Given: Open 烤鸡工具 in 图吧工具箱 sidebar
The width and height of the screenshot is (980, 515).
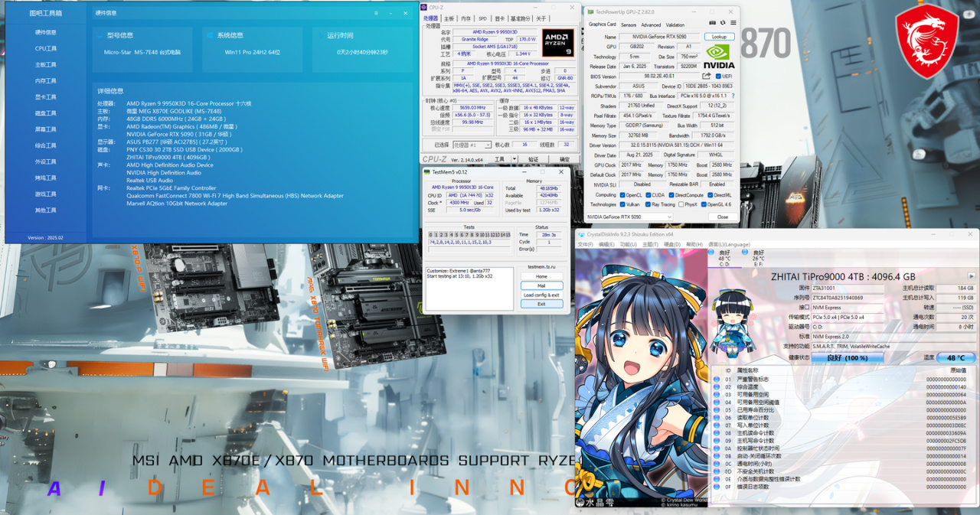Looking at the screenshot, I should point(46,178).
